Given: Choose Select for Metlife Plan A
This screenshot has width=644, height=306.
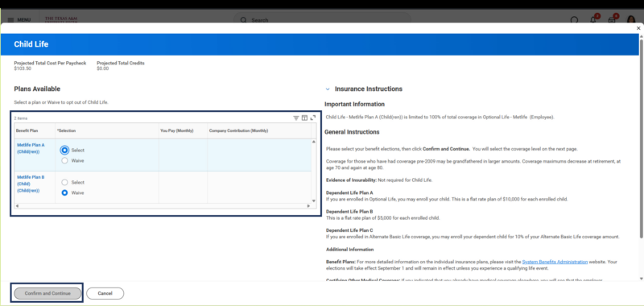Looking at the screenshot, I should tap(64, 151).
